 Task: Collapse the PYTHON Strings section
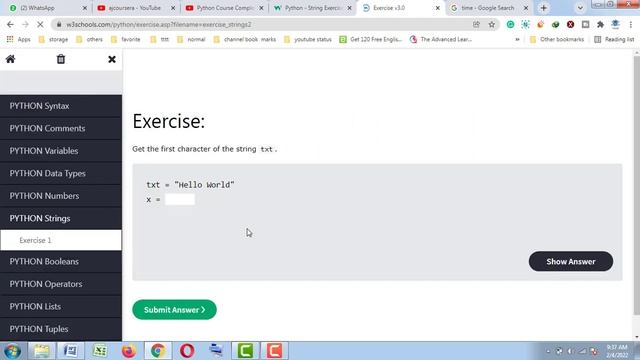pos(61,218)
